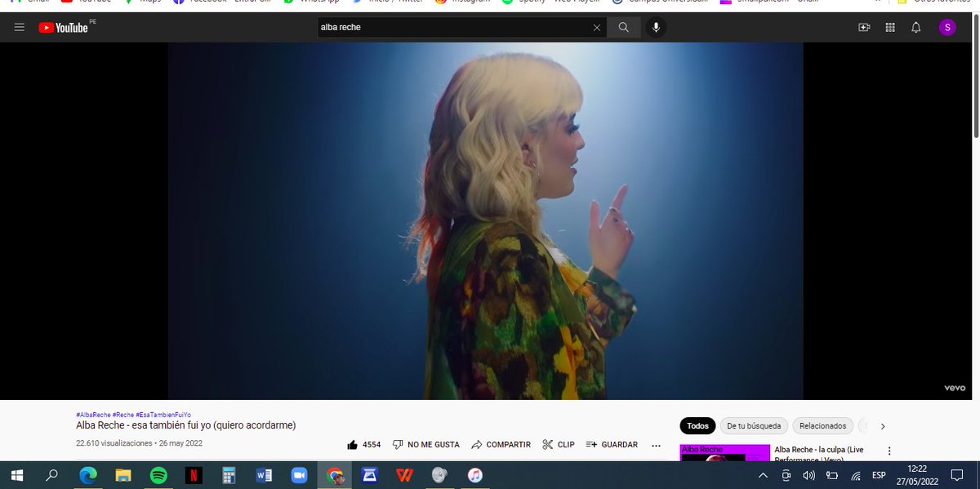Screen dimensions: 980x489
Task: Click the la culpa video thumbnail
Action: tap(724, 452)
